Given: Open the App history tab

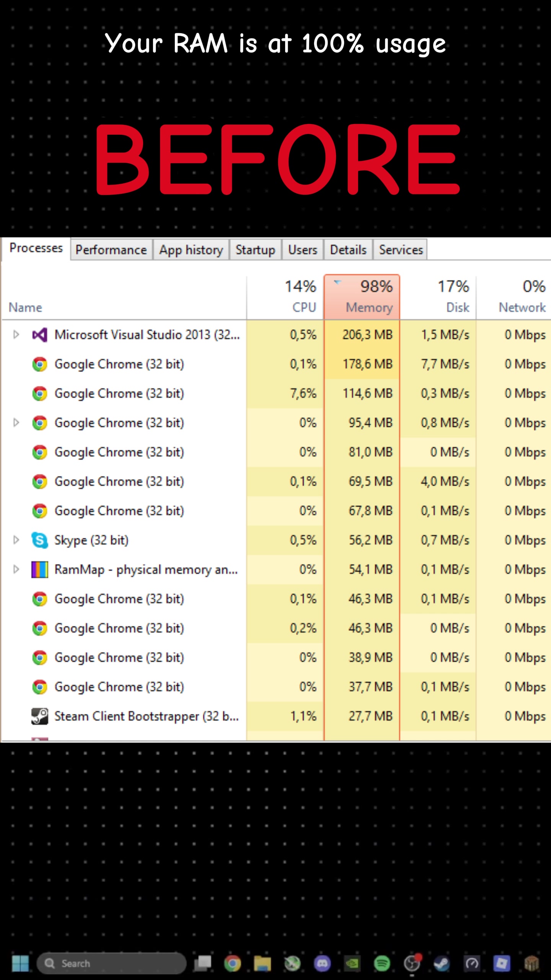Looking at the screenshot, I should (191, 250).
